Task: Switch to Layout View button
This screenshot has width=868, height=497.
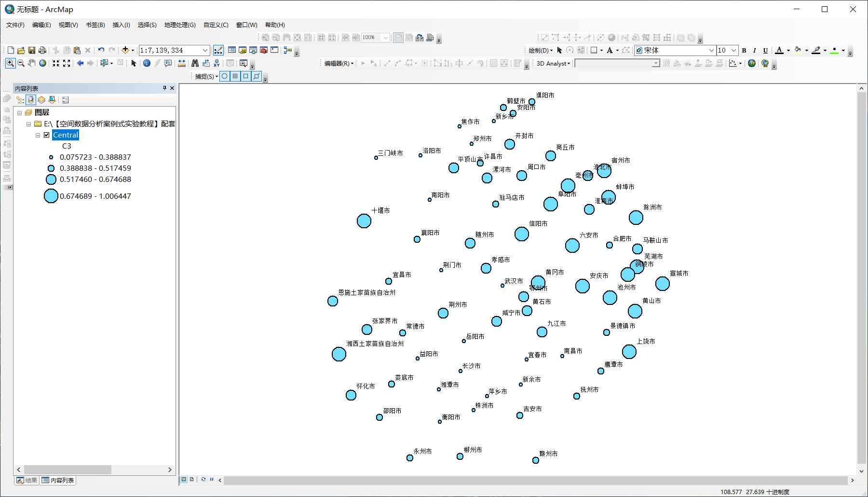Action: (192, 479)
